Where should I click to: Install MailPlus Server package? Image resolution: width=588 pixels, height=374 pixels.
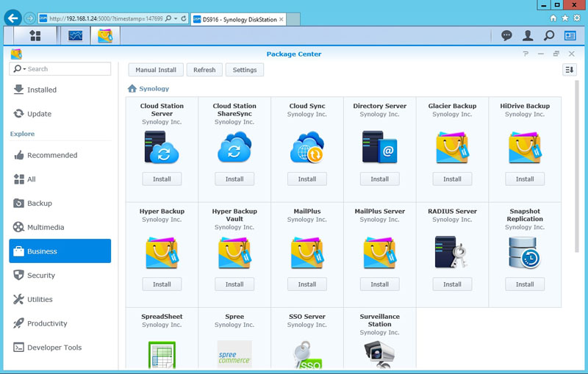pos(379,284)
